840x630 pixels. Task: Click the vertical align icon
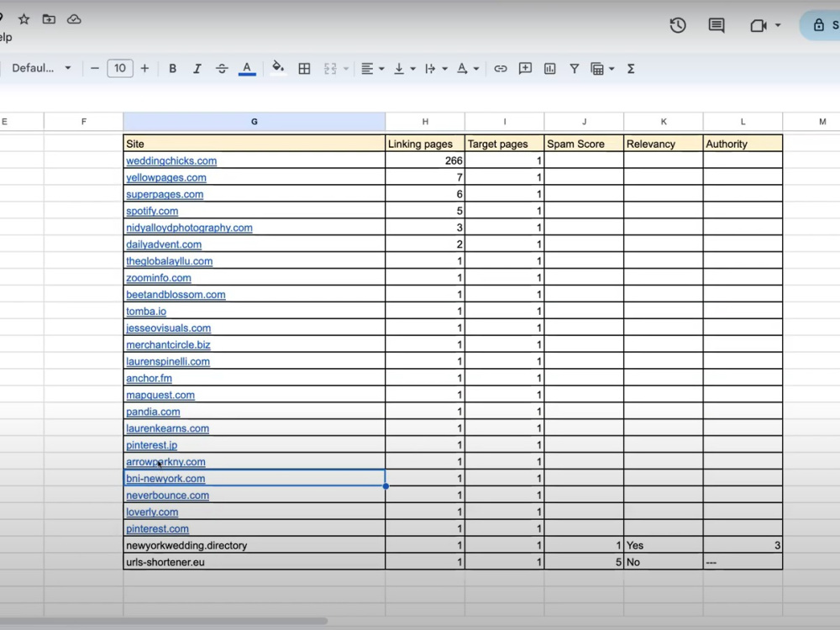pyautogui.click(x=399, y=69)
